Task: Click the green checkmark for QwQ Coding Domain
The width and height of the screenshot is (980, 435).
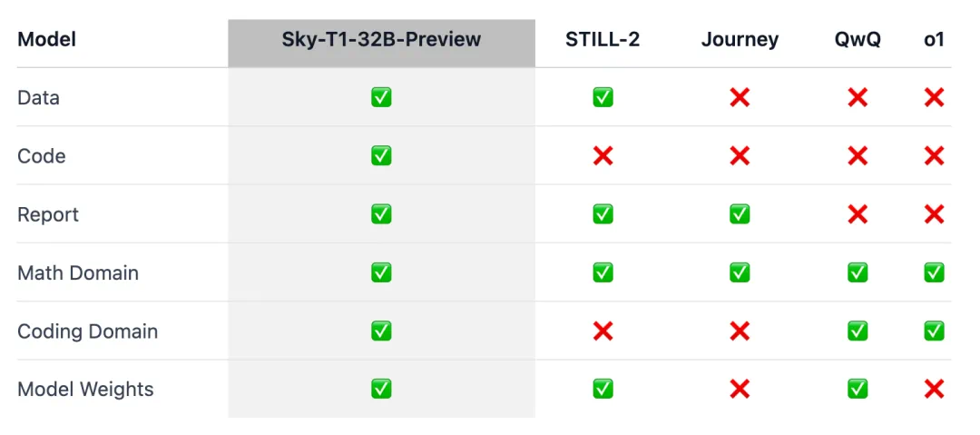Action: click(x=857, y=331)
